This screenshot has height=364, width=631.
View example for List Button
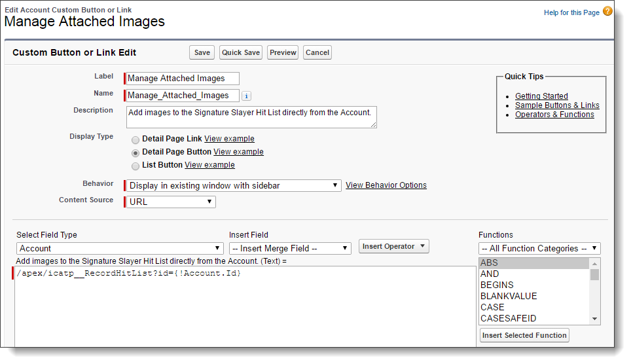click(209, 165)
